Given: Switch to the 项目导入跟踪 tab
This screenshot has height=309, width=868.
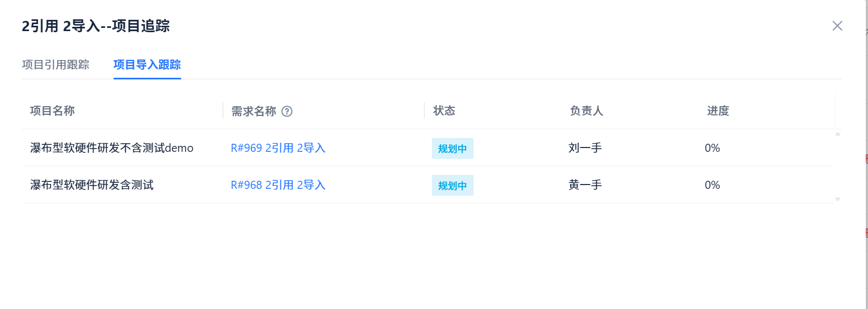Looking at the screenshot, I should point(146,64).
